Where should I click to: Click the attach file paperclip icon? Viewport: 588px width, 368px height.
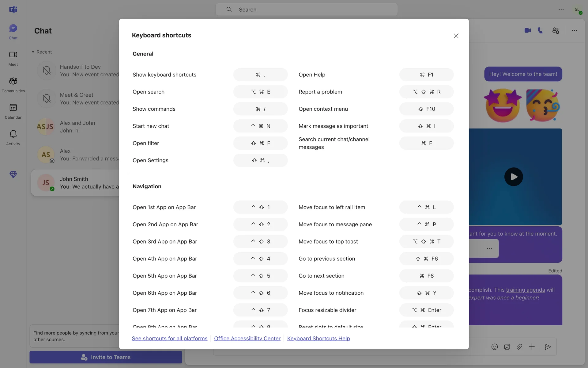519,347
